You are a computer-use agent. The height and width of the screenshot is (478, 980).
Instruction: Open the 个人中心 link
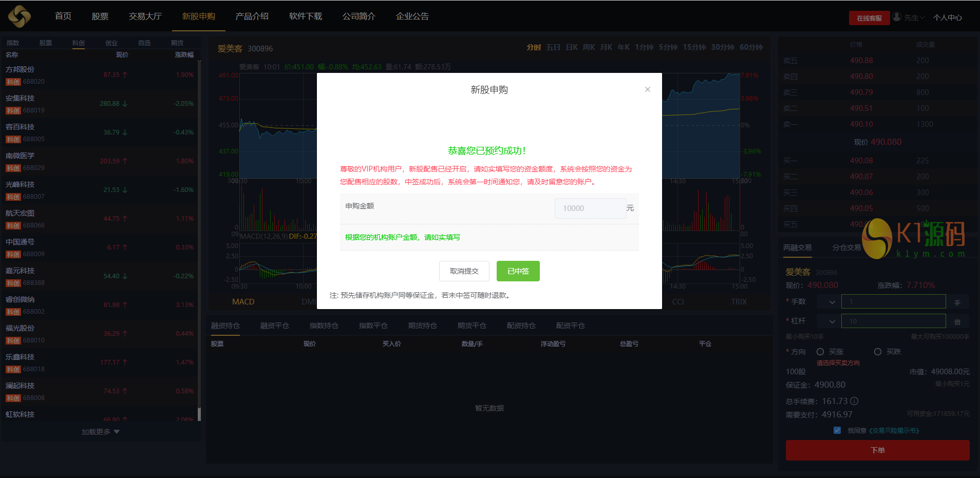pos(948,17)
